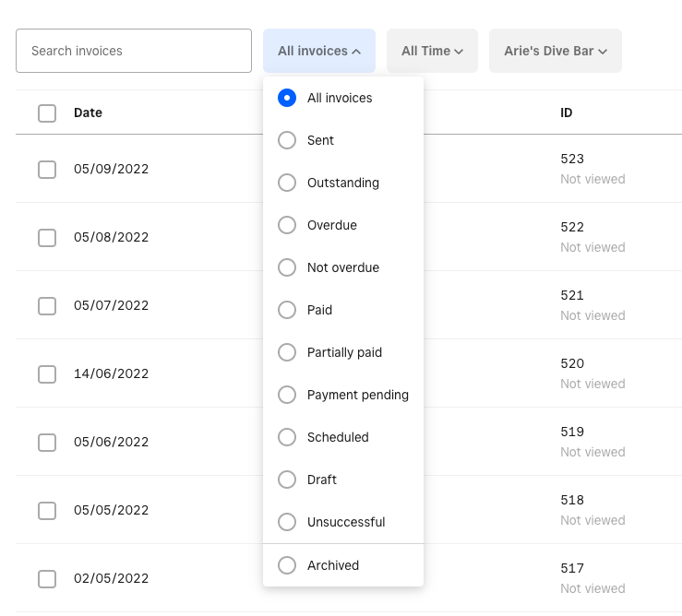
Task: Expand the Arie's Dive Bar dropdown
Action: pyautogui.click(x=555, y=51)
